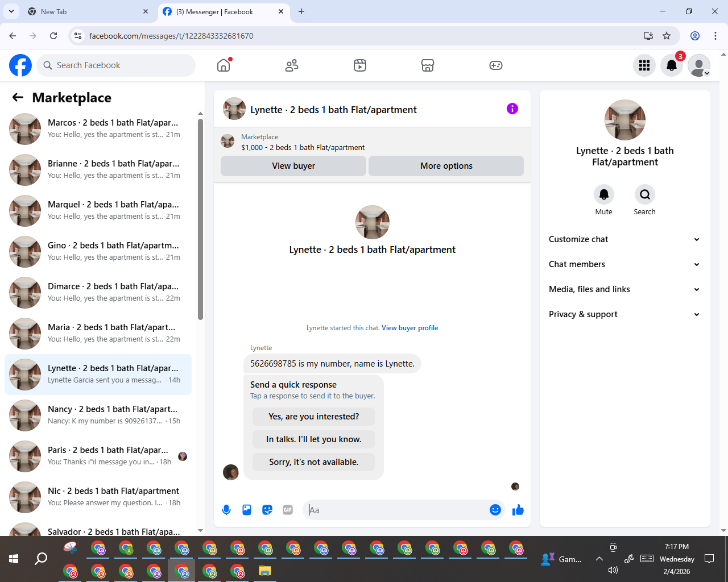Open Dimarce conversation
The height and width of the screenshot is (582, 728).
click(x=98, y=293)
